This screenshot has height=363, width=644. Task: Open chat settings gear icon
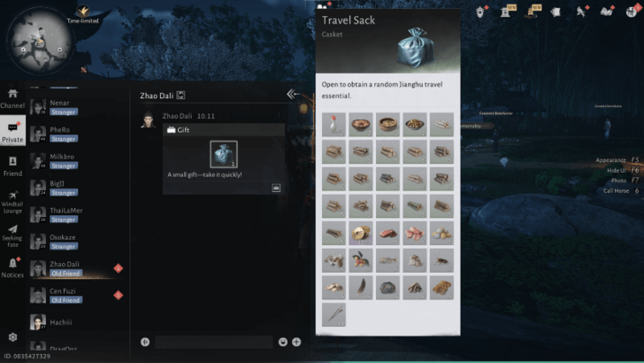[12, 337]
